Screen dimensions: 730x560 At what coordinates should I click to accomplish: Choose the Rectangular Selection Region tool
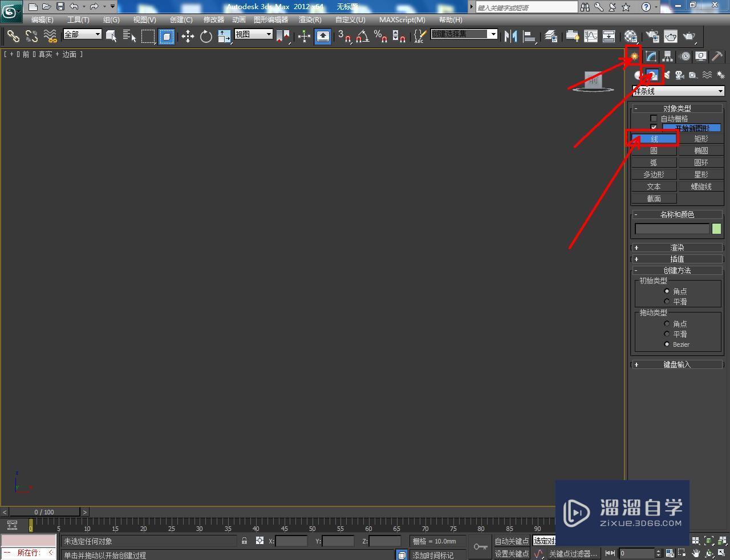(148, 36)
